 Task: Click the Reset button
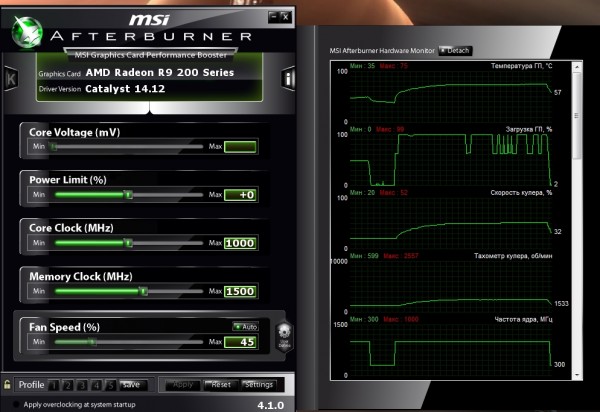[x=221, y=385]
